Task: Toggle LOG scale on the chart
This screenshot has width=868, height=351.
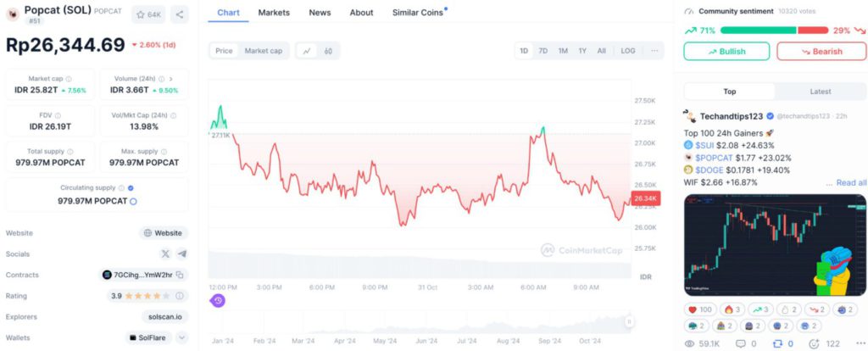Action: click(x=627, y=51)
